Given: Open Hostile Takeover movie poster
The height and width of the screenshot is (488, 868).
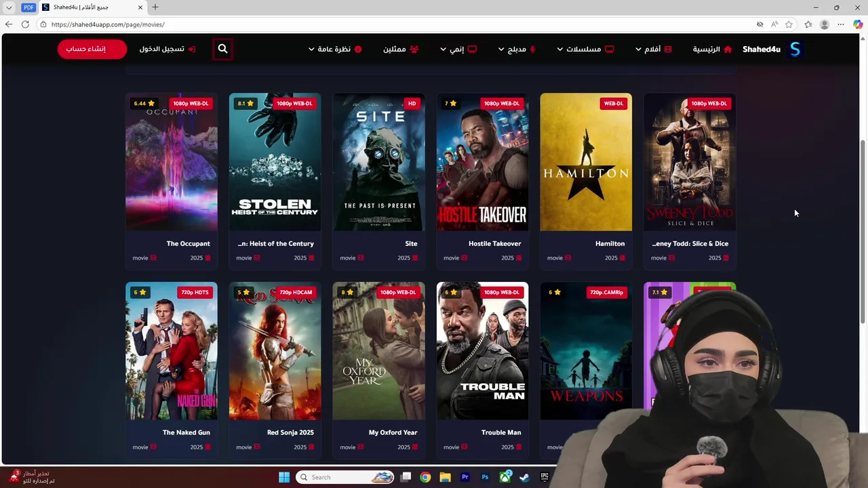Looking at the screenshot, I should [483, 162].
